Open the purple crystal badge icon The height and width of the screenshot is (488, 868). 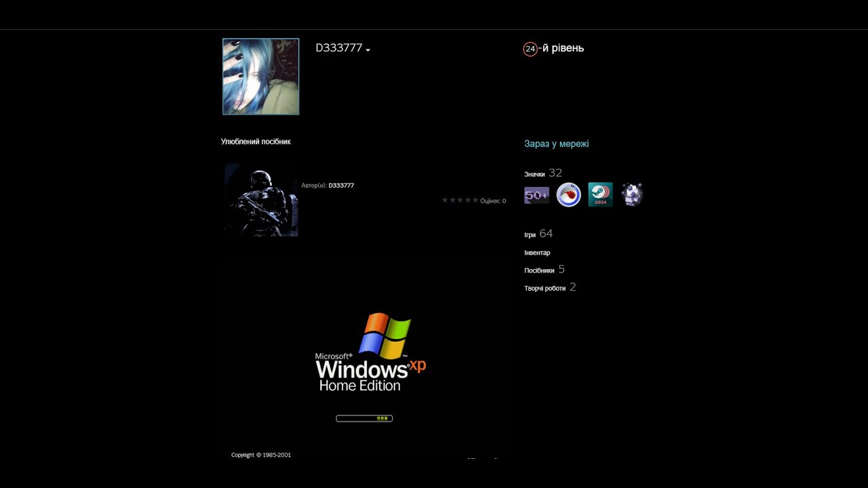click(632, 195)
